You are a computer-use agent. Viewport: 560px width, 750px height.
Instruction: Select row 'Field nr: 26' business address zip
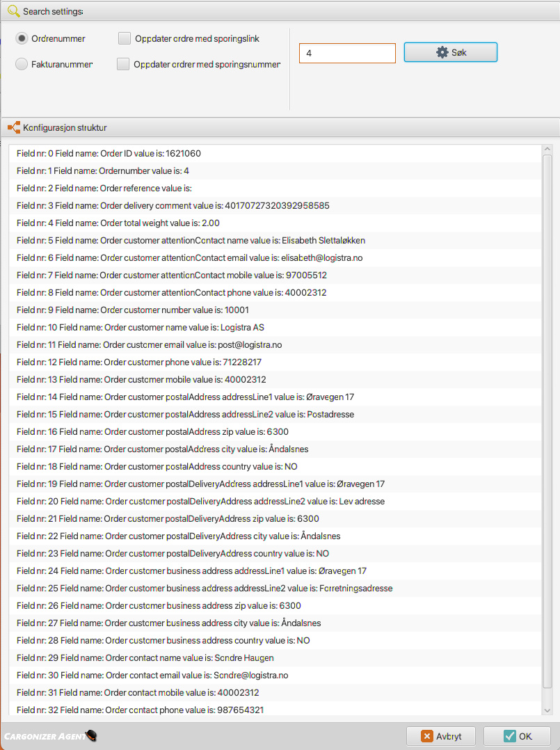[275, 605]
